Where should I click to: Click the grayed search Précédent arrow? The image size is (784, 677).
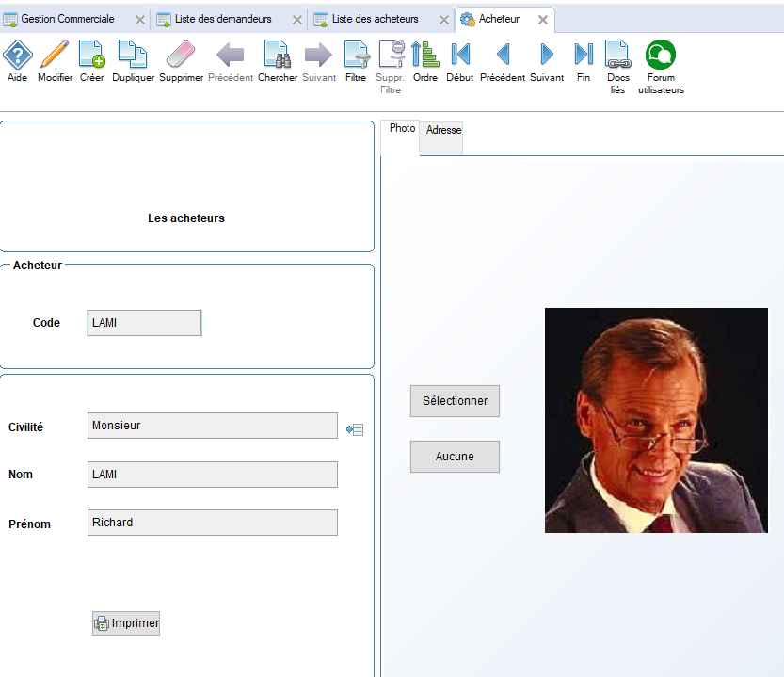click(x=230, y=54)
